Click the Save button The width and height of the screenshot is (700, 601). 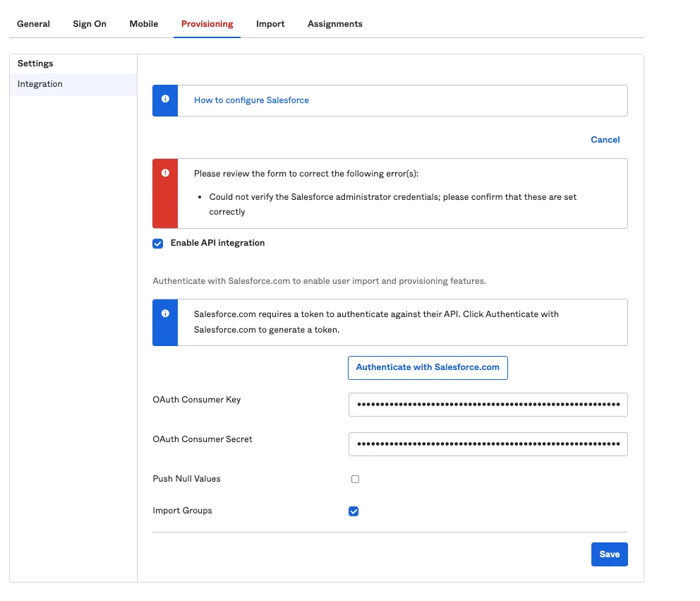tap(609, 554)
